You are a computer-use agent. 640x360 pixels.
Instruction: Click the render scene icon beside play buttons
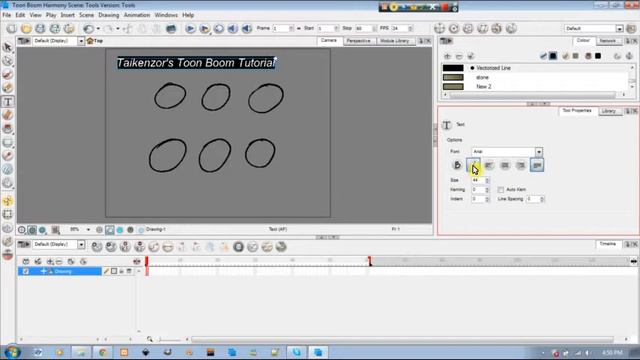coord(204,29)
